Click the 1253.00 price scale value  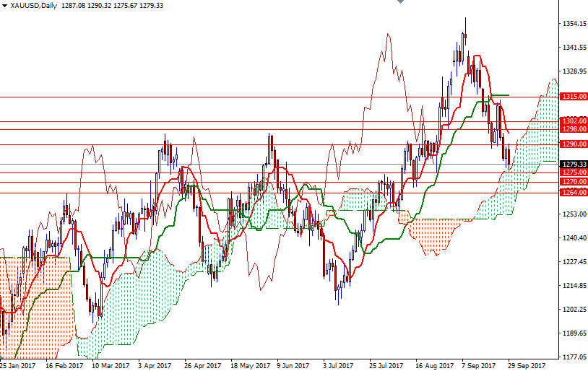[x=574, y=214]
